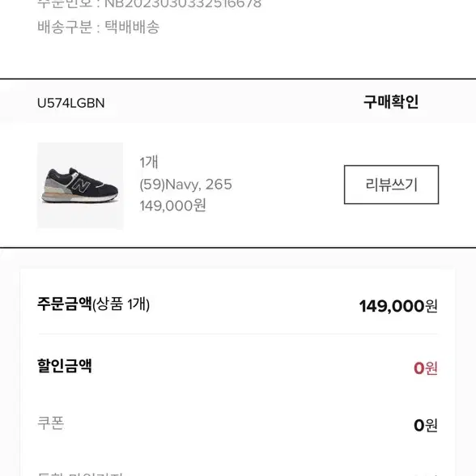Select the (59)Navy, 265 option text
Screen dimensions: 476x476
(x=186, y=185)
